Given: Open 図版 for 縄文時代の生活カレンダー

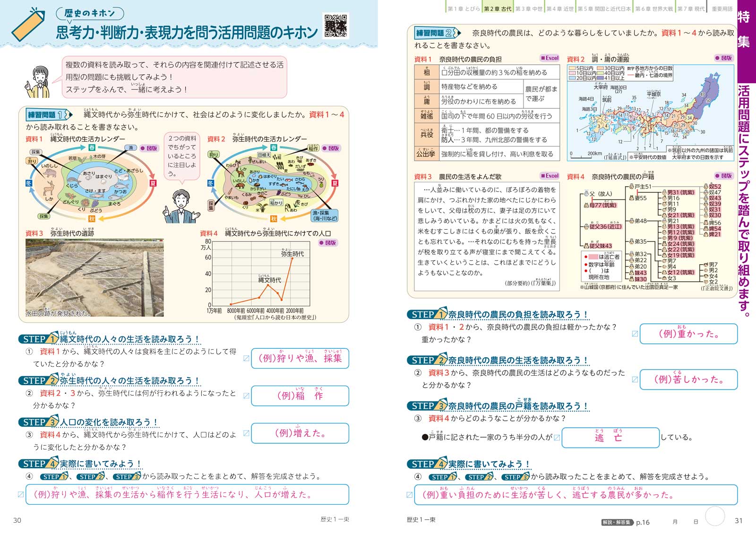Looking at the screenshot, I should pyautogui.click(x=149, y=148).
